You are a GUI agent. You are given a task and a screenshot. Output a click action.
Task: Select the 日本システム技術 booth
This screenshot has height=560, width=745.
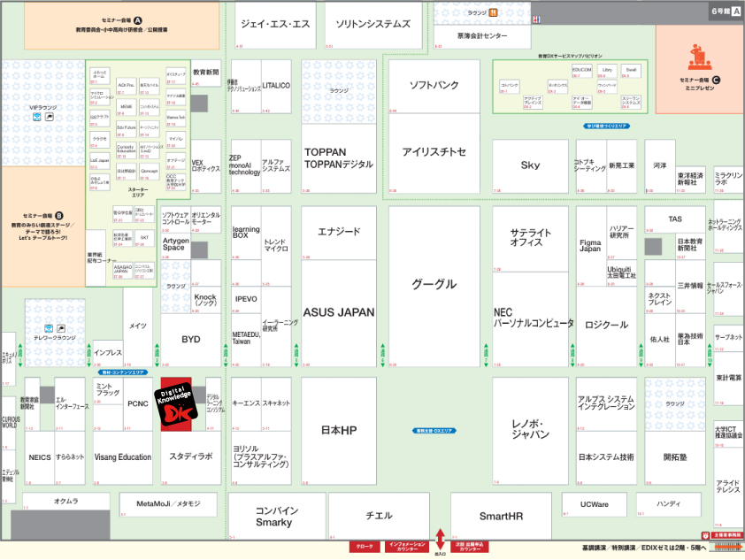pos(606,458)
